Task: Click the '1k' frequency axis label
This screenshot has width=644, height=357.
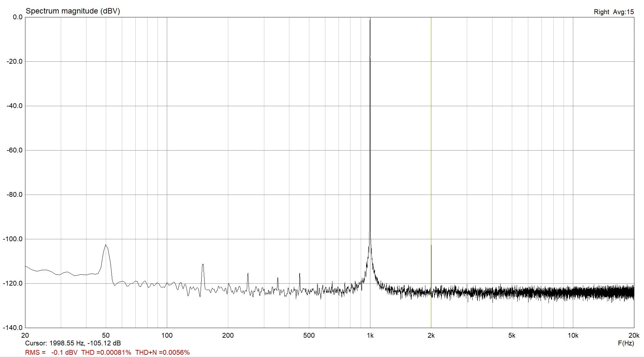Action: [x=370, y=335]
